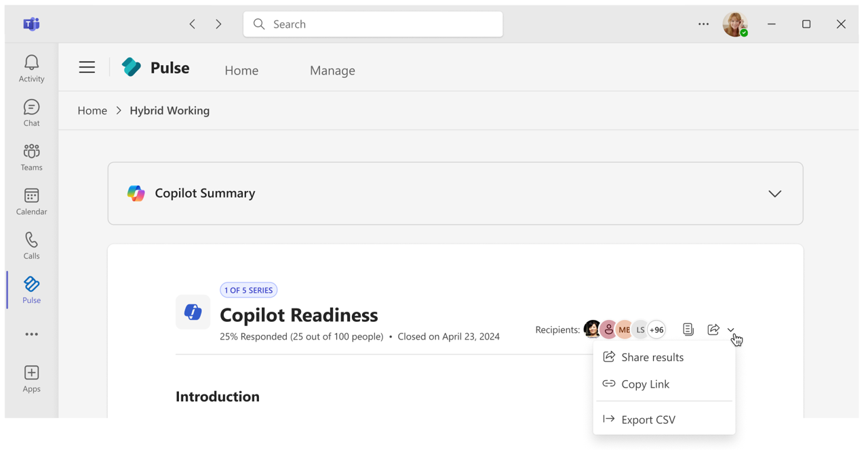The height and width of the screenshot is (450, 868).
Task: Open the Calendar icon in the sidebar
Action: point(31,201)
